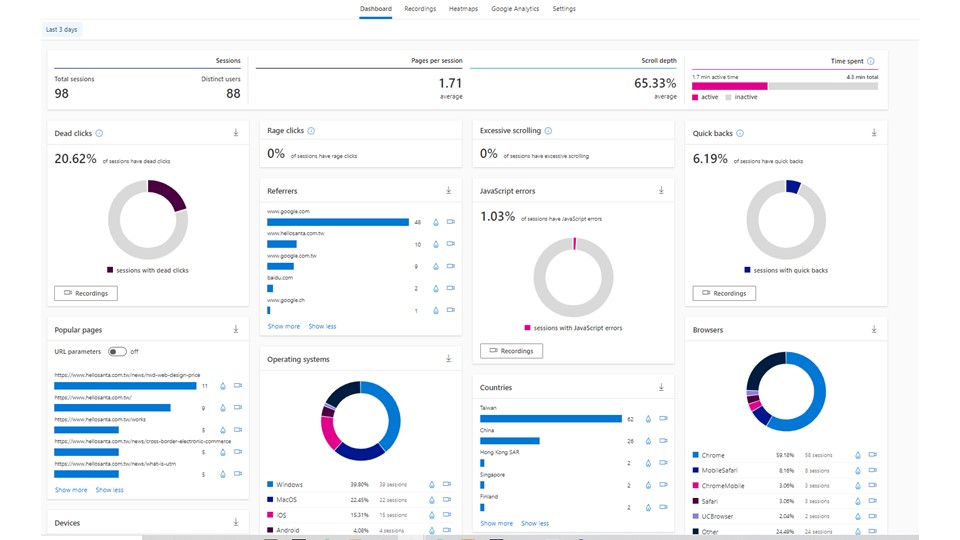Screen dimensions: 960x540
Task: Open recordings for the /works page
Action: [x=238, y=430]
